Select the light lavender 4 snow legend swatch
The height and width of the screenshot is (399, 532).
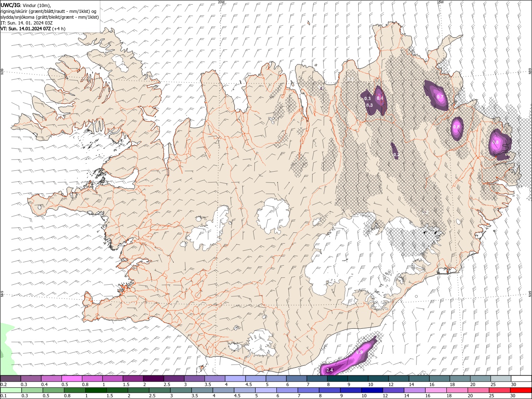tap(235, 379)
